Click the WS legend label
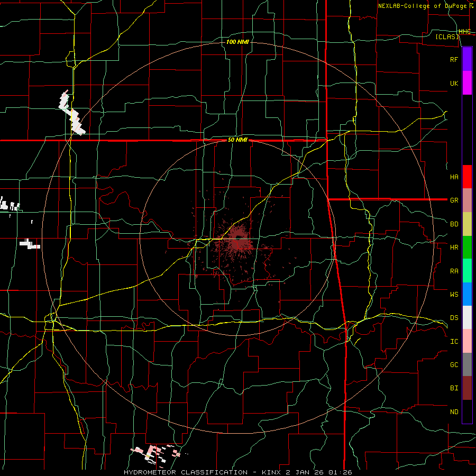Image resolution: width=476 pixels, height=476 pixels. coord(454,295)
